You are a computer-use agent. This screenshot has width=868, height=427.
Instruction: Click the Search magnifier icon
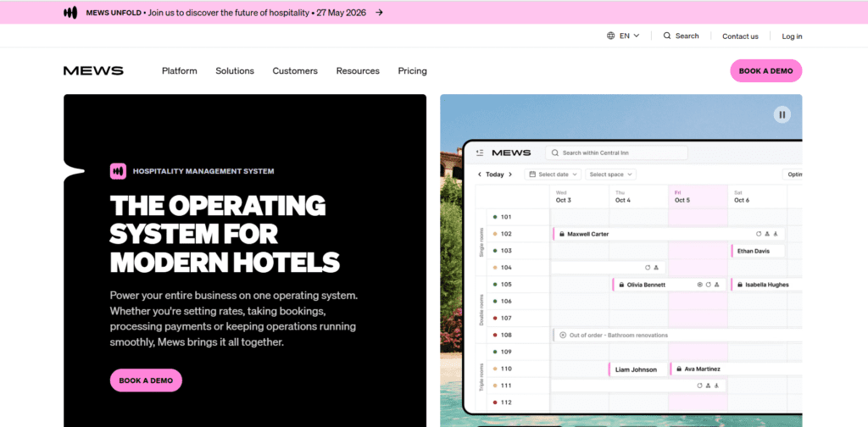click(x=667, y=36)
